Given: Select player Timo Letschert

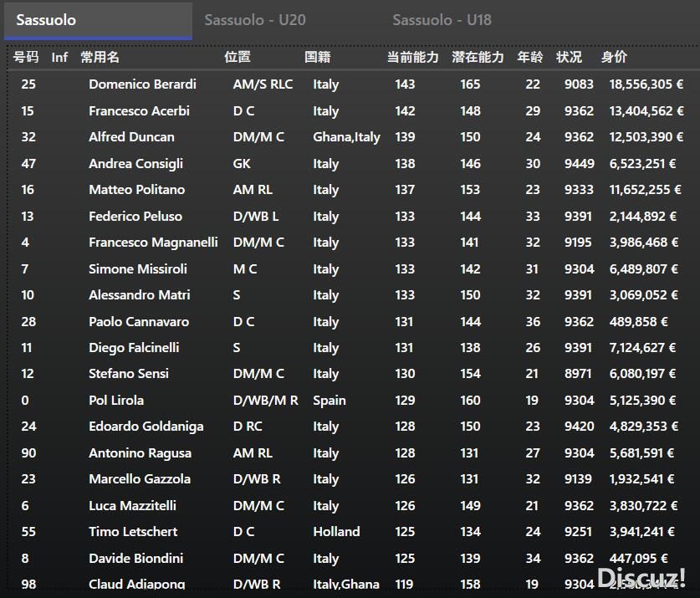Looking at the screenshot, I should [x=133, y=532].
